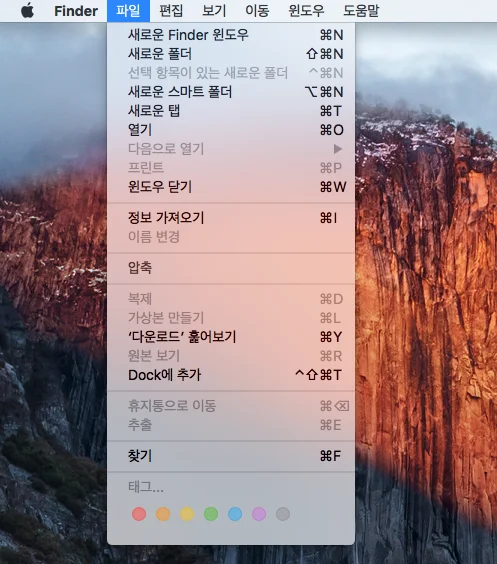
Task: Open the Apple logo menu
Action: [x=27, y=11]
